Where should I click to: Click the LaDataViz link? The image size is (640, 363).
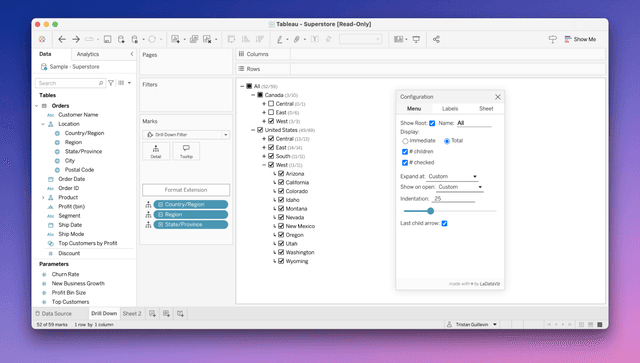click(x=490, y=284)
